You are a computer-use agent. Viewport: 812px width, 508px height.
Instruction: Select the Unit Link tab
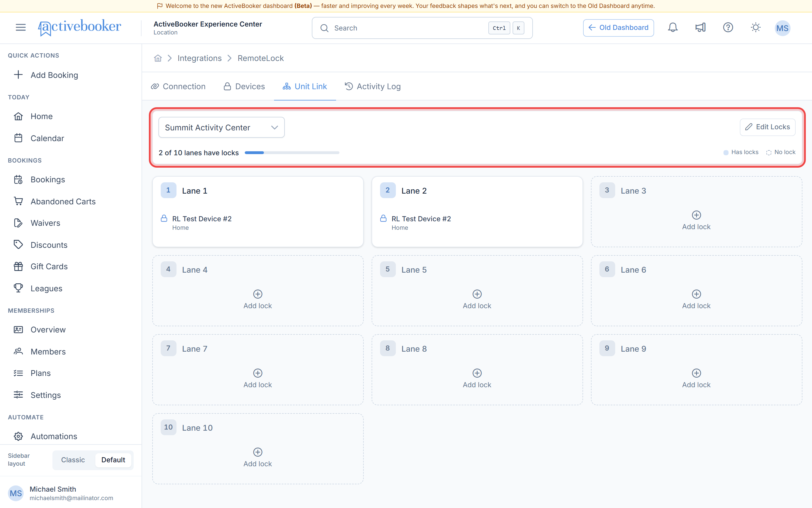pyautogui.click(x=305, y=86)
